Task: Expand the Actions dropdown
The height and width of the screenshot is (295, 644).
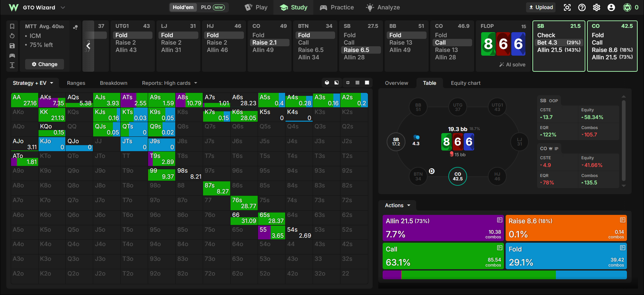Action: 398,205
